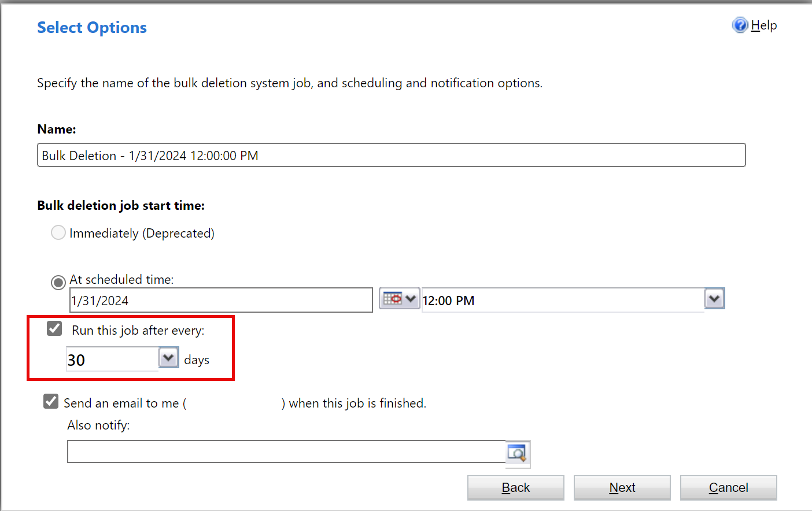Image resolution: width=812 pixels, height=511 pixels.
Task: Toggle Send an email to me checkbox
Action: point(51,401)
